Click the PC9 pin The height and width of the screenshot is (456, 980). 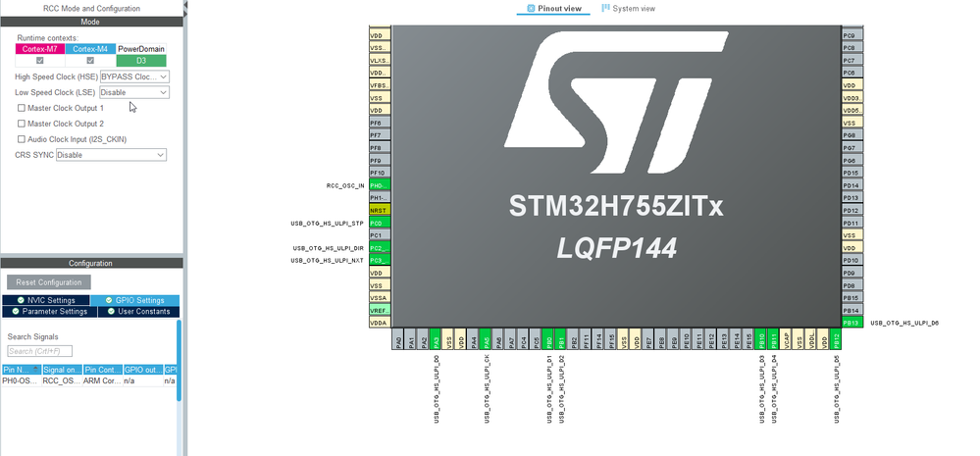pos(852,35)
